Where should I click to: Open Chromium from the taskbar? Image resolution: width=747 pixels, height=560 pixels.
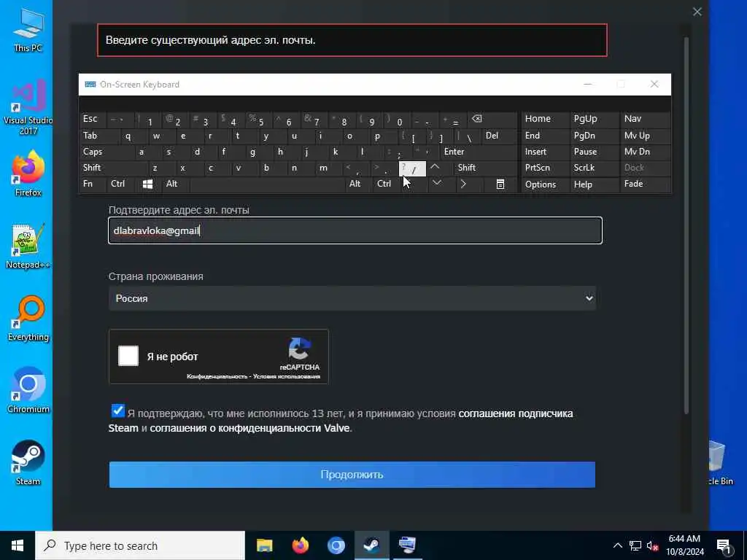[336, 545]
